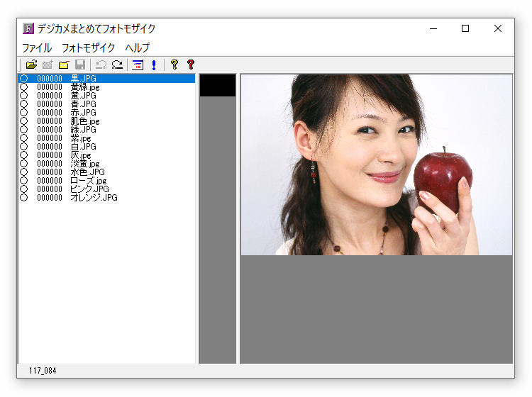This screenshot has width=532, height=397.
Task: Select the 水色.JPG file row
Action: 107,172
